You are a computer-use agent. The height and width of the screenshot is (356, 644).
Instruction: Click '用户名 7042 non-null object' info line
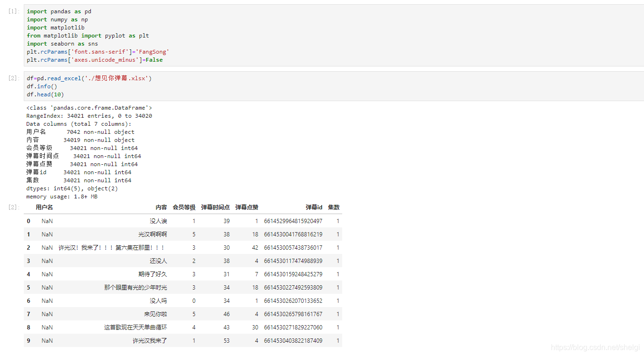80,132
